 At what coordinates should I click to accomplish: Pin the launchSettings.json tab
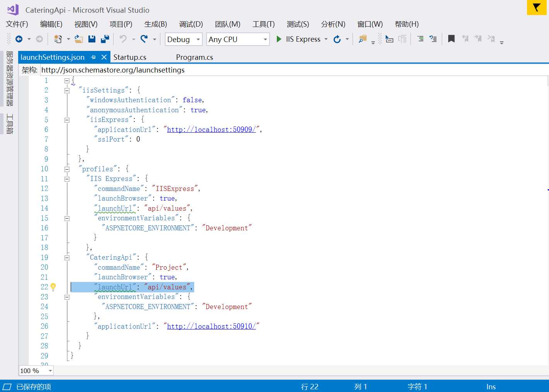[93, 57]
